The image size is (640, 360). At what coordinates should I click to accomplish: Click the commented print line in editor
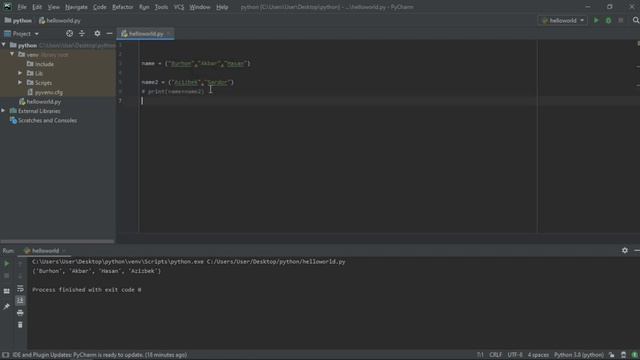tap(173, 92)
